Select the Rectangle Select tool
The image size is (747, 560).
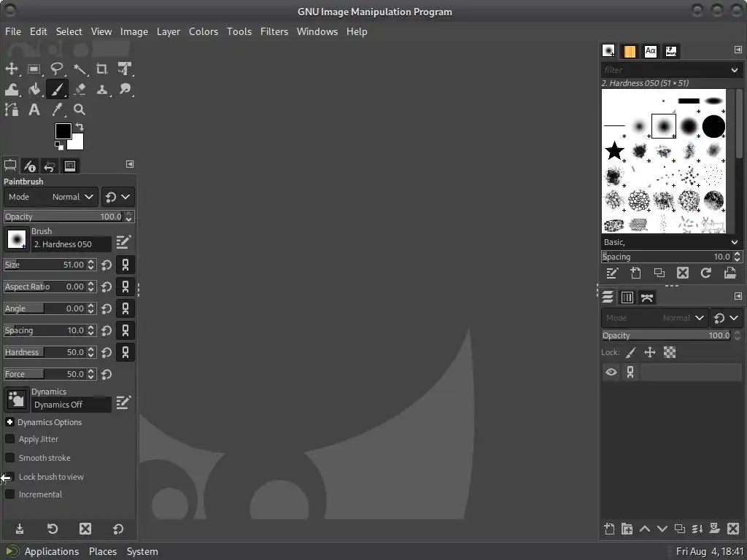34,69
